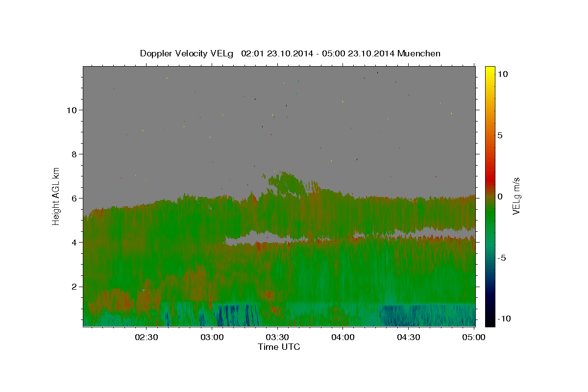The width and height of the screenshot is (588, 392).
Task: Click the colorbar tick label 10
Action: click(x=502, y=74)
